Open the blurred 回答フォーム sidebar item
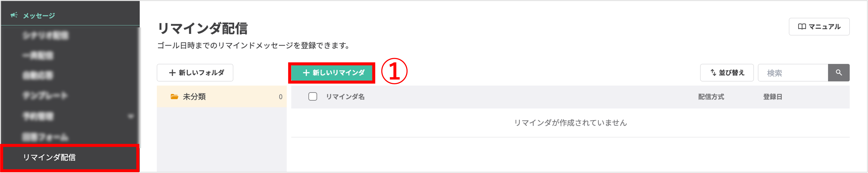Image resolution: width=868 pixels, height=173 pixels. (45, 137)
